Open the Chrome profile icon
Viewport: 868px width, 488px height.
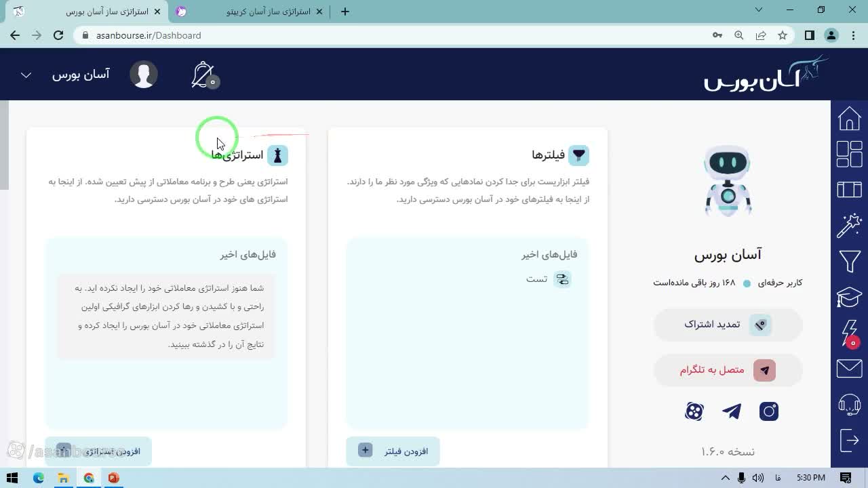[831, 35]
